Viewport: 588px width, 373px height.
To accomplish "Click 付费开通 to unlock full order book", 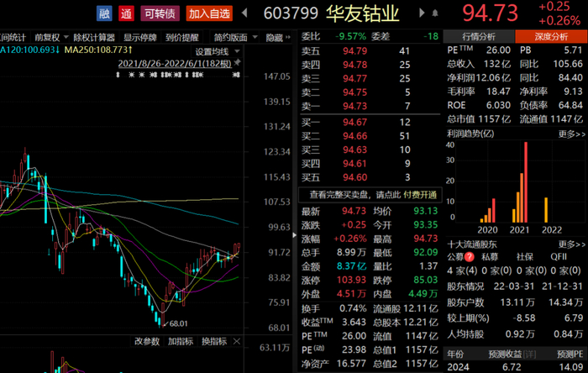I will pyautogui.click(x=420, y=195).
